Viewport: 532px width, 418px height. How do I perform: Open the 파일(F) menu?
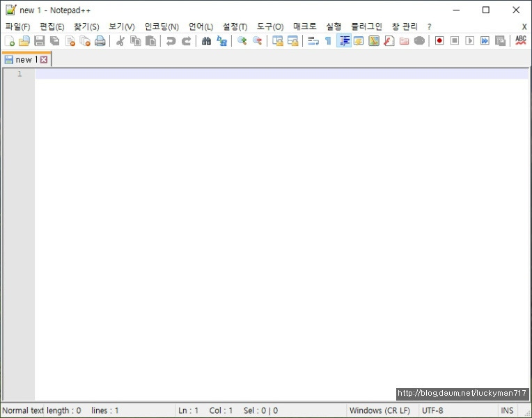pos(17,26)
